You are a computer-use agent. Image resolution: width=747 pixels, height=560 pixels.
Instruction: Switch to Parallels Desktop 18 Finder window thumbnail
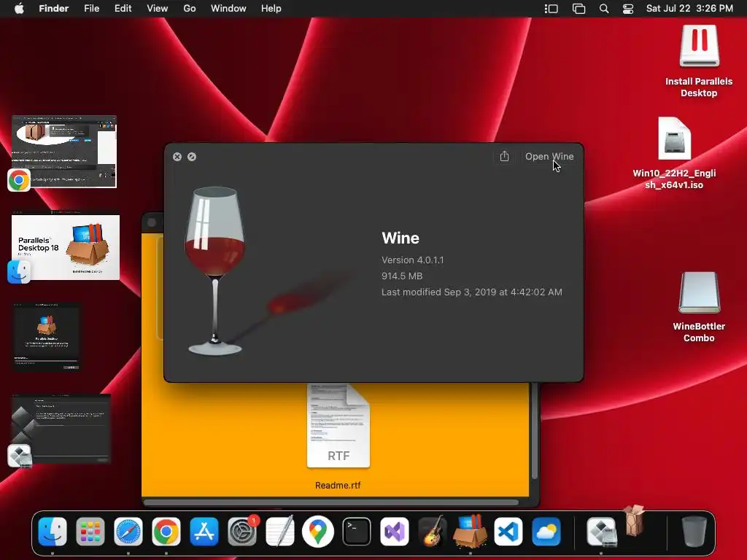coord(66,246)
